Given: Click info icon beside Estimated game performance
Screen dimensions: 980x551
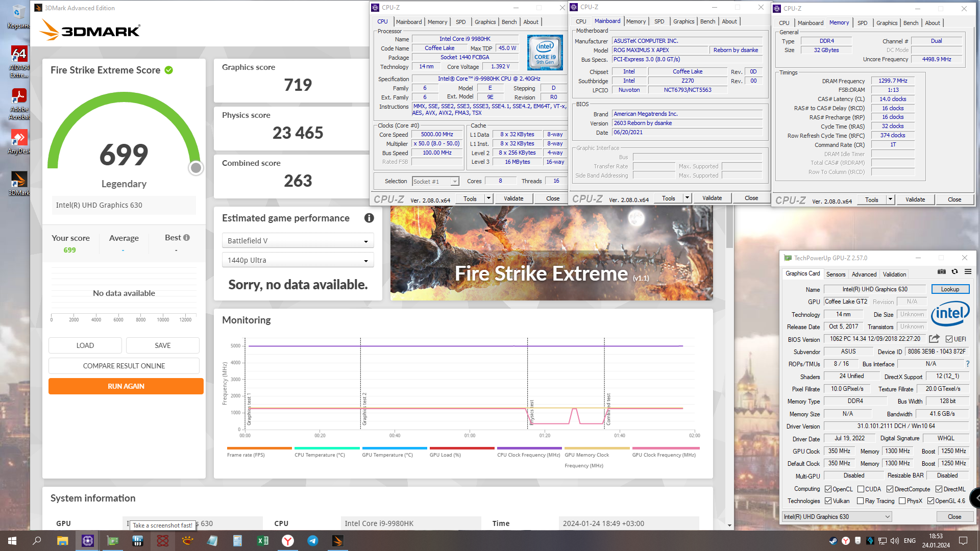Looking at the screenshot, I should (369, 218).
